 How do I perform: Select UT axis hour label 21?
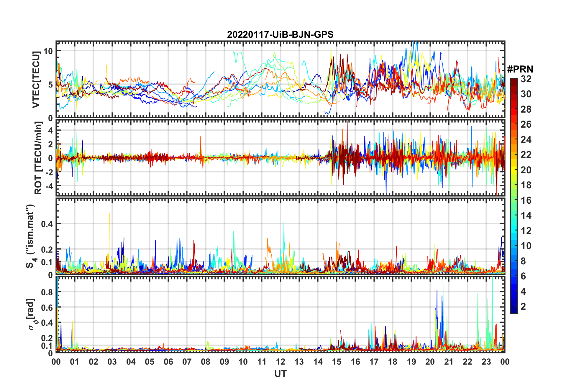coord(449,362)
